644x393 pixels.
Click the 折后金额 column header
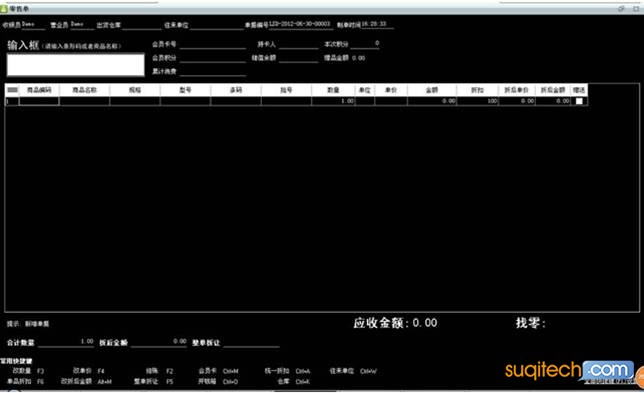(x=553, y=90)
